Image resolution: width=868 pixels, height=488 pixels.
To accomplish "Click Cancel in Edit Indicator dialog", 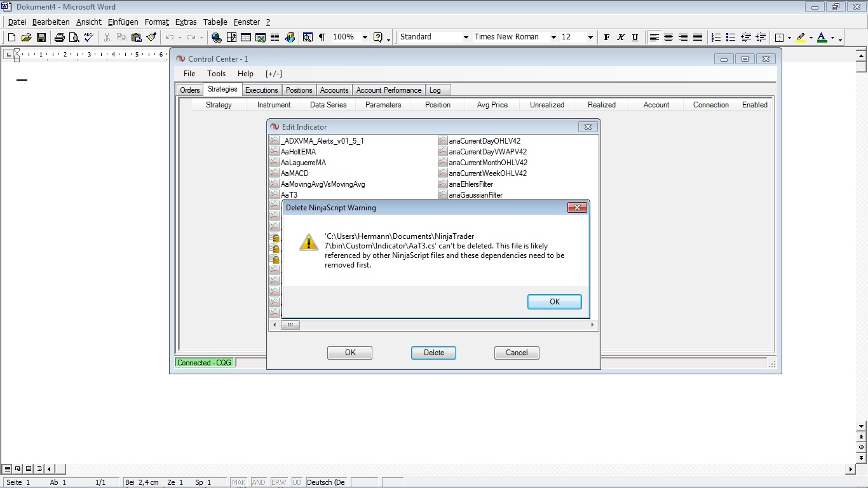I will coord(517,353).
